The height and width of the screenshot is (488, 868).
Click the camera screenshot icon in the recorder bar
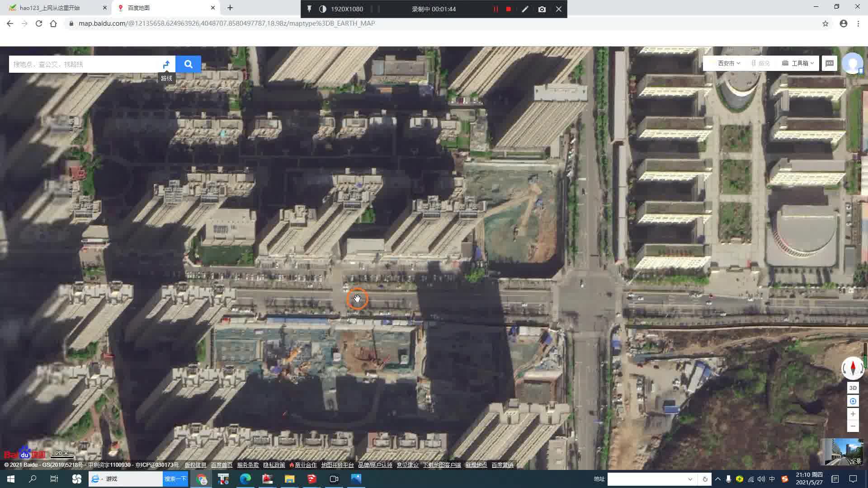click(x=542, y=9)
